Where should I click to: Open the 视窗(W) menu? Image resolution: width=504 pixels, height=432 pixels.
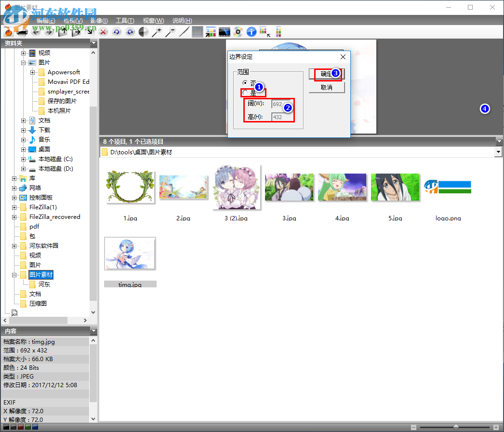[x=153, y=21]
